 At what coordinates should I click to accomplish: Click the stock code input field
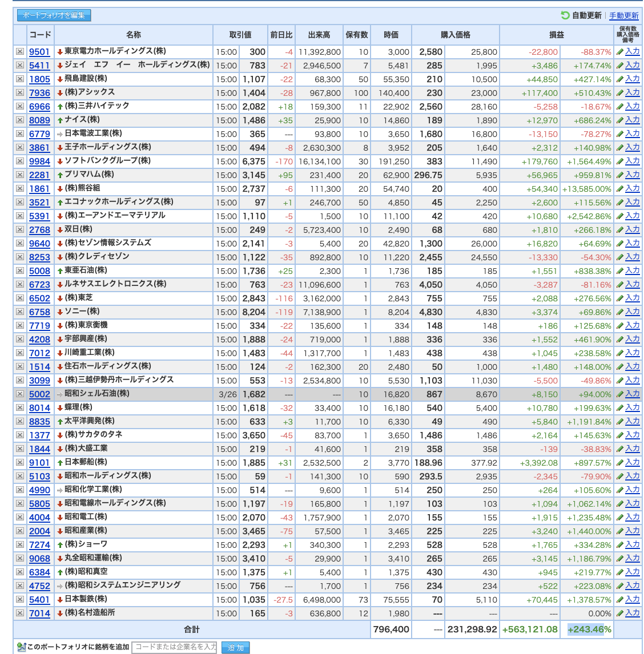coord(175,647)
